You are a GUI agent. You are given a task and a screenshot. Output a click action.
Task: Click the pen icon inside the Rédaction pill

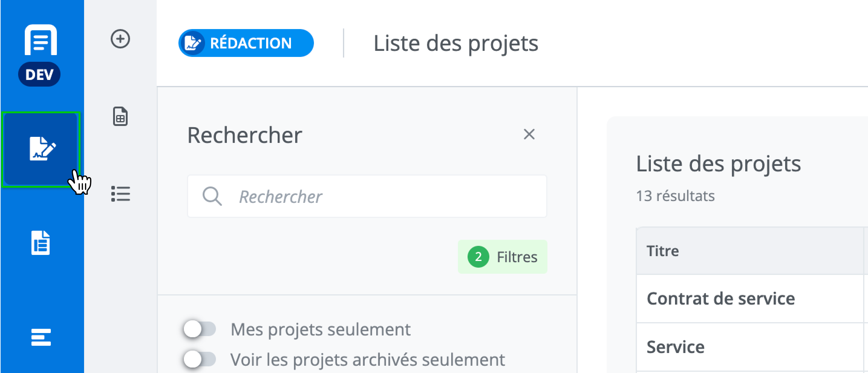pos(193,43)
